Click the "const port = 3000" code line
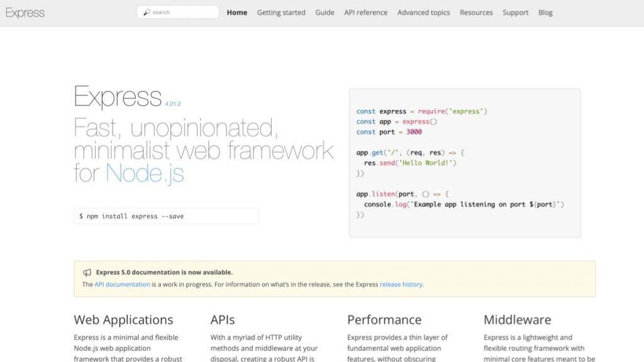 click(x=389, y=132)
